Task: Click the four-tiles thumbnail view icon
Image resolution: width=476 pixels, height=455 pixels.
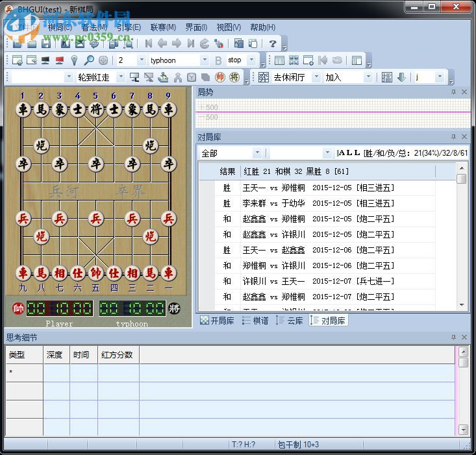Action: pos(294,60)
